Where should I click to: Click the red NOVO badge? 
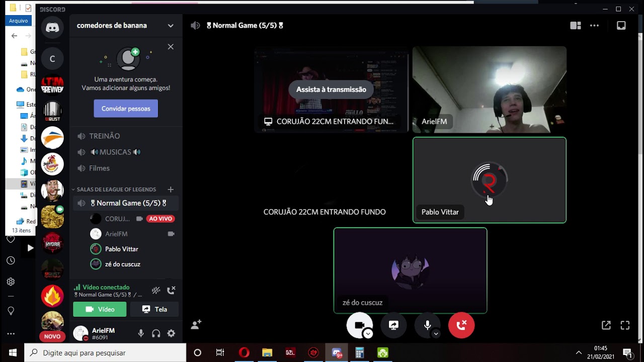click(52, 336)
